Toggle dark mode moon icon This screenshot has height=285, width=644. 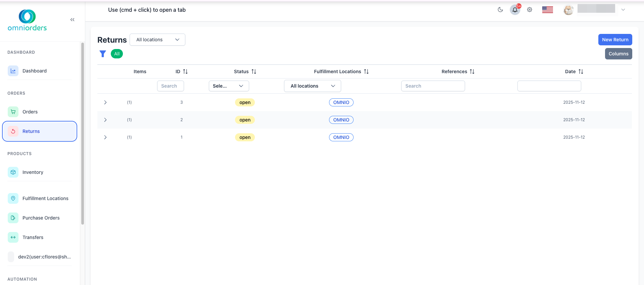[500, 10]
